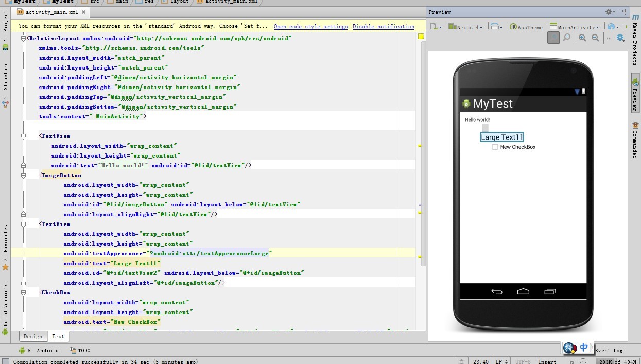This screenshot has height=364, width=641.
Task: Open the TODO tool window tab
Action: [80, 350]
